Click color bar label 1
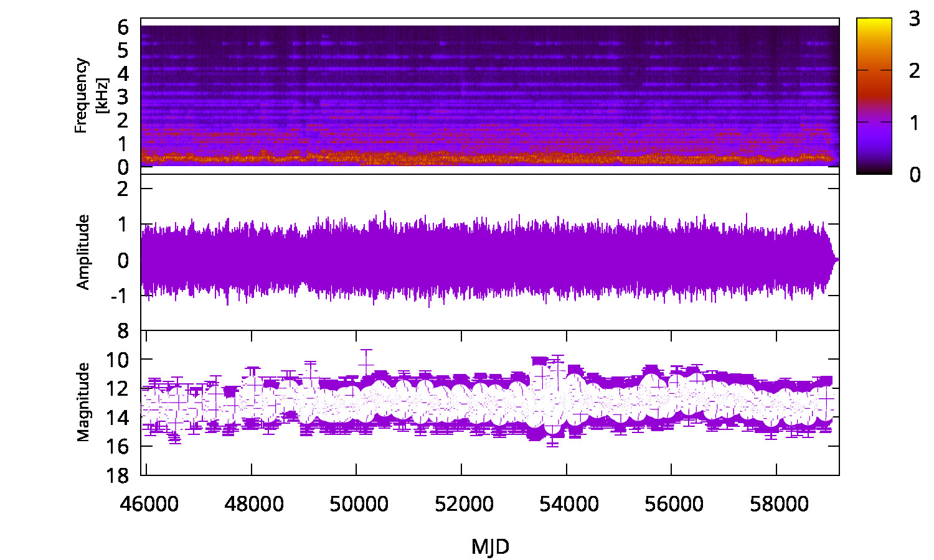The image size is (934, 560). click(x=914, y=123)
